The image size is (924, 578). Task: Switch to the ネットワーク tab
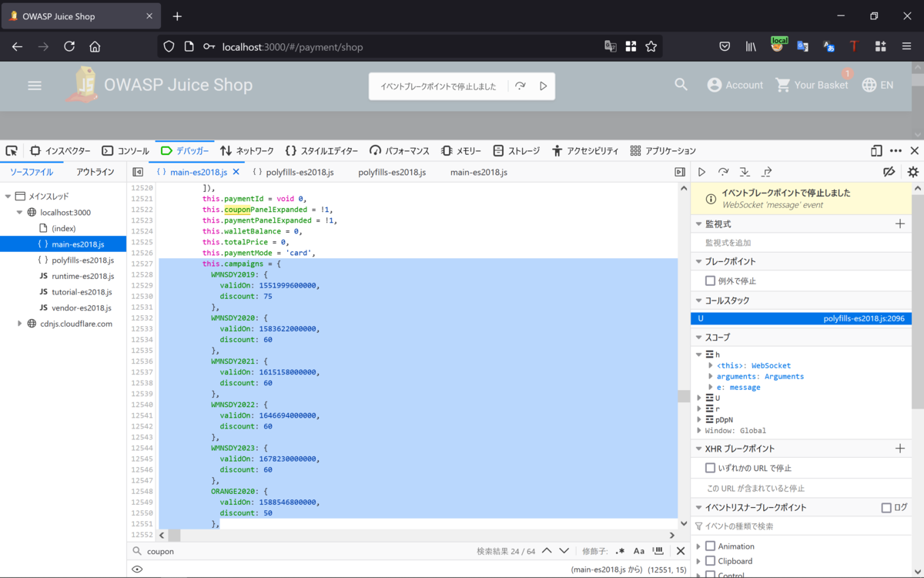point(246,151)
